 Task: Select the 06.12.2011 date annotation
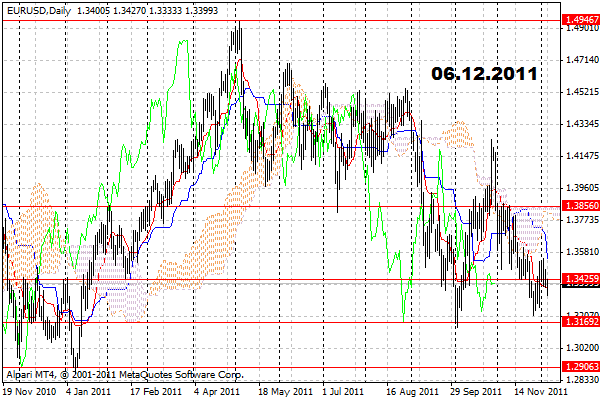(x=484, y=74)
